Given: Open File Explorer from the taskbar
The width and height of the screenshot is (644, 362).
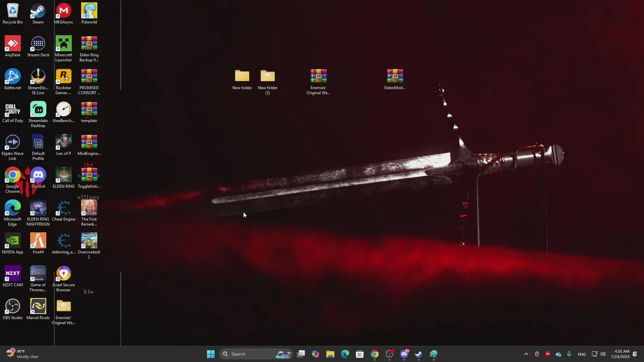Looking at the screenshot, I should pyautogui.click(x=330, y=354).
